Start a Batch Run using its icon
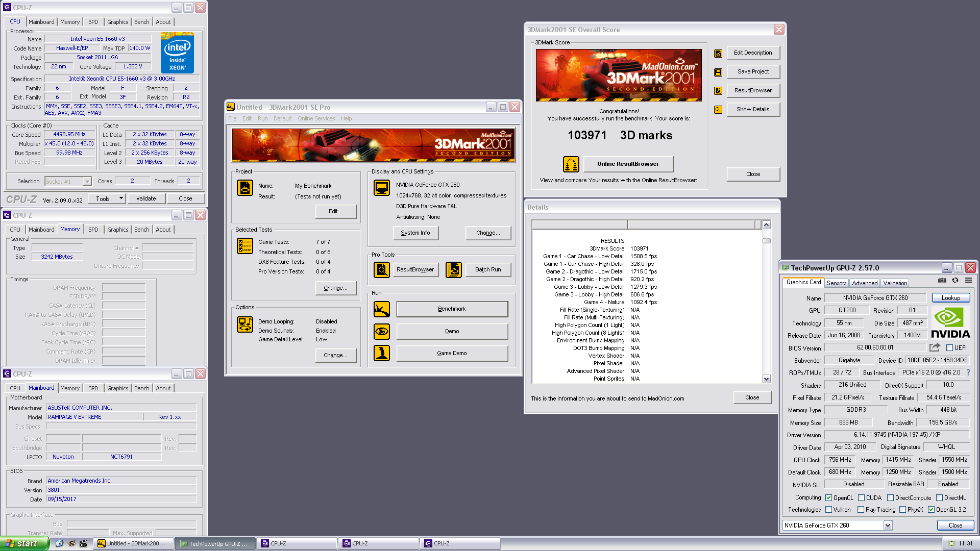Viewport: 980px width, 551px height. [x=453, y=269]
